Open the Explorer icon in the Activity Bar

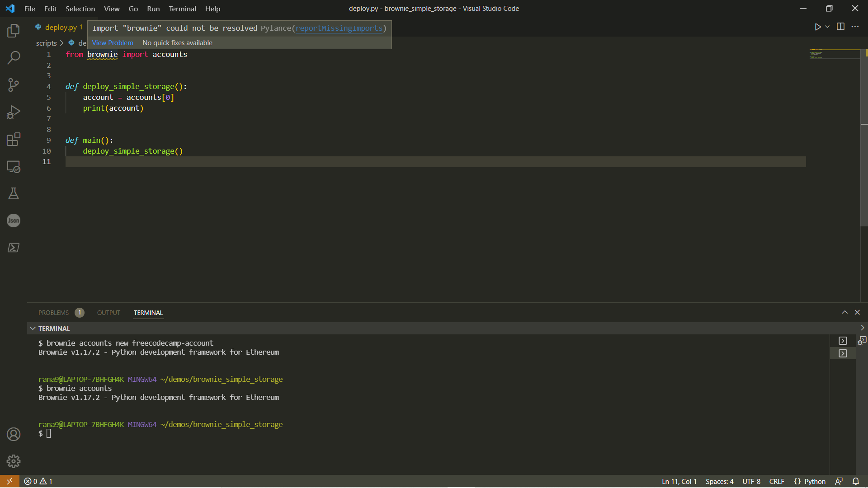(14, 31)
